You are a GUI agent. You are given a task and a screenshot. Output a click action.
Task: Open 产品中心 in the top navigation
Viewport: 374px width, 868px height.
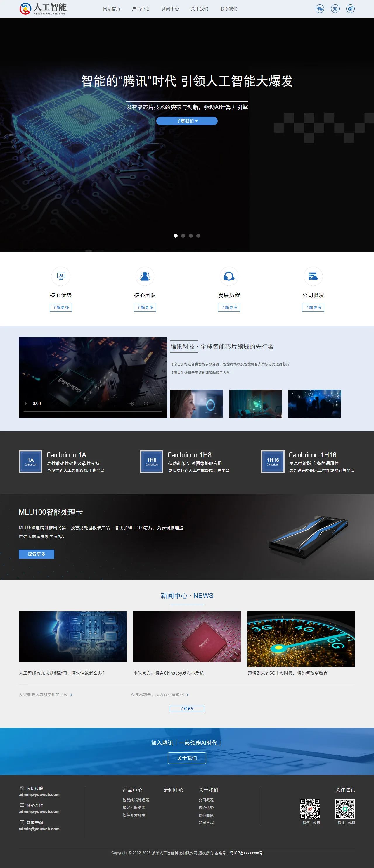coord(141,9)
